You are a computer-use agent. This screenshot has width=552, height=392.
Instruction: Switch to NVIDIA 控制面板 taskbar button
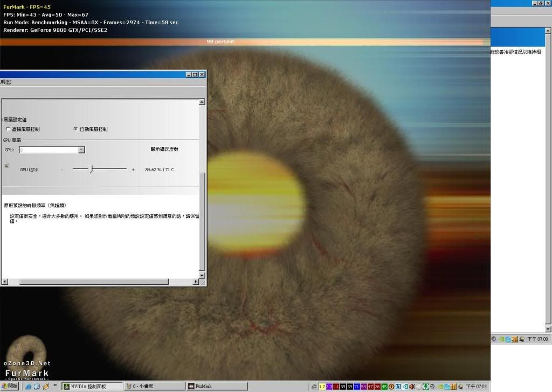point(91,386)
